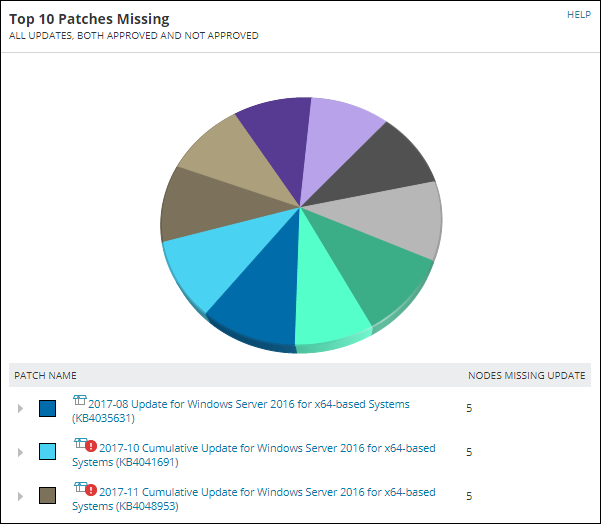Open the HELP link
601x524 pixels.
[578, 15]
